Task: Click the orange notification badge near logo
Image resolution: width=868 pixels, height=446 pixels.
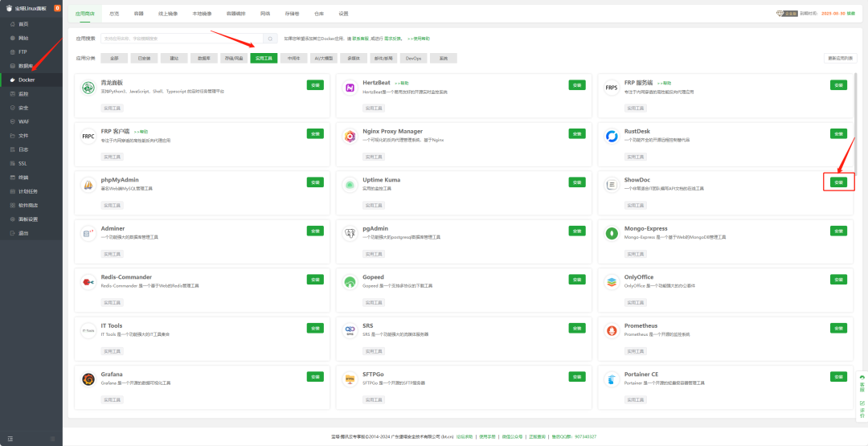Action: click(57, 8)
